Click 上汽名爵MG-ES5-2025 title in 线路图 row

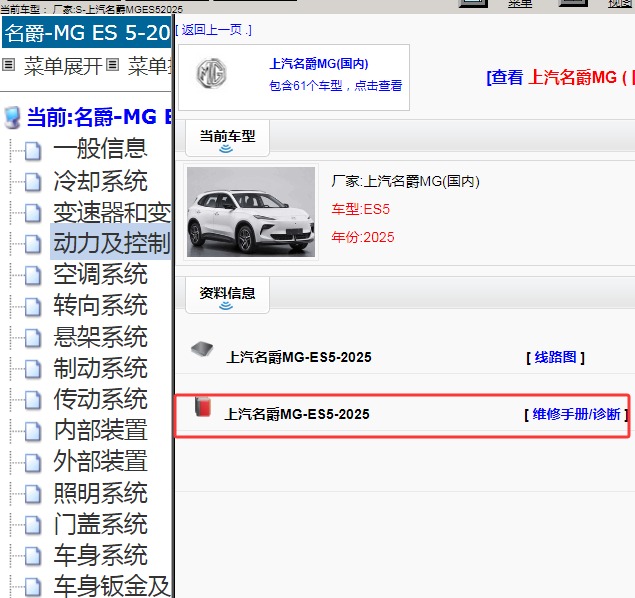pos(299,357)
